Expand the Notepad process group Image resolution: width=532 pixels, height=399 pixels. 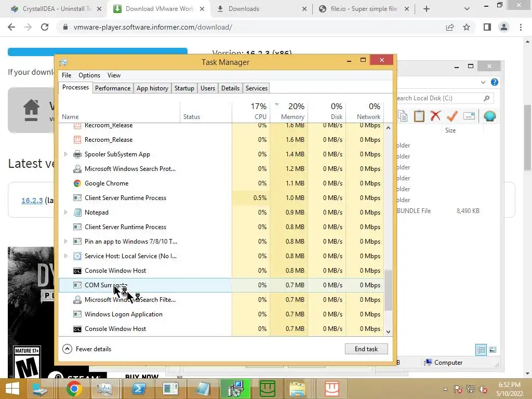(x=65, y=212)
